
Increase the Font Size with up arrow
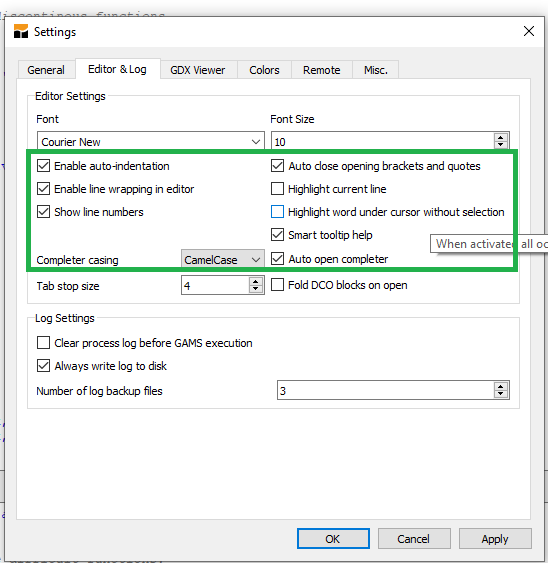[501, 137]
